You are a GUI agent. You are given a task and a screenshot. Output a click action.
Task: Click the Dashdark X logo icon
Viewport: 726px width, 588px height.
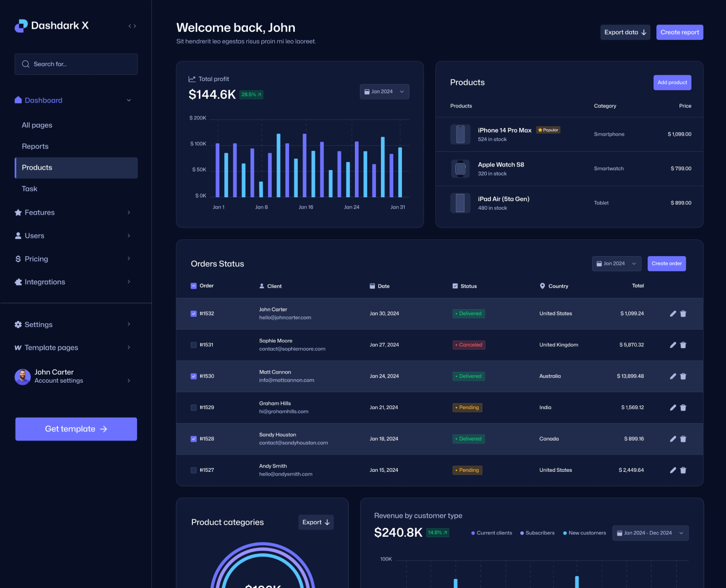pyautogui.click(x=21, y=25)
